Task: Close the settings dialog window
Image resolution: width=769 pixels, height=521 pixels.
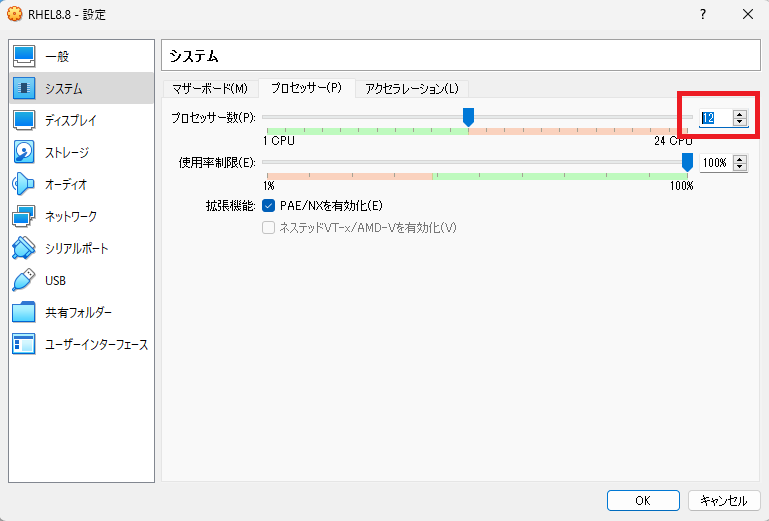Action: (747, 14)
